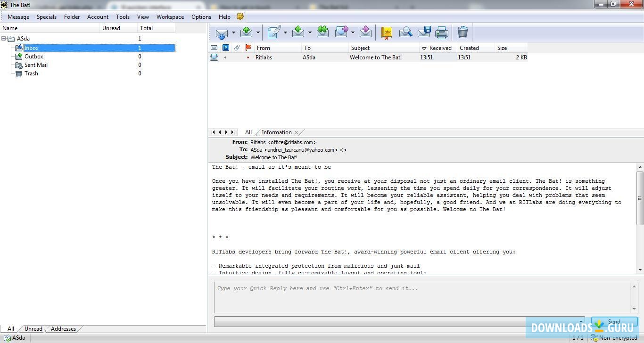Image resolution: width=644 pixels, height=343 pixels.
Task: Go to previous message navigation arrow
Action: point(220,132)
